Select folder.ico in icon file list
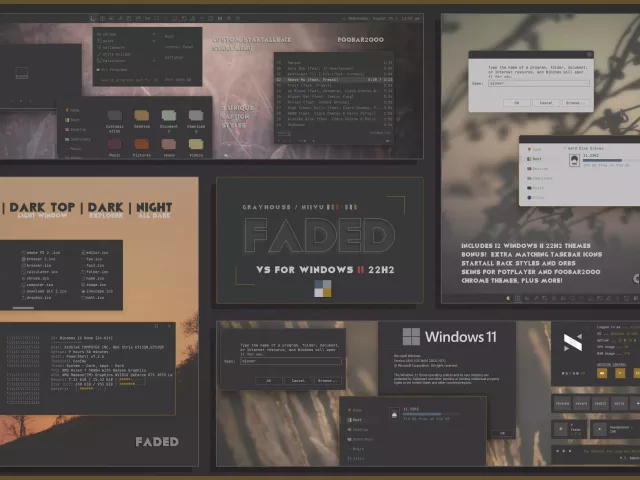 pos(95,272)
